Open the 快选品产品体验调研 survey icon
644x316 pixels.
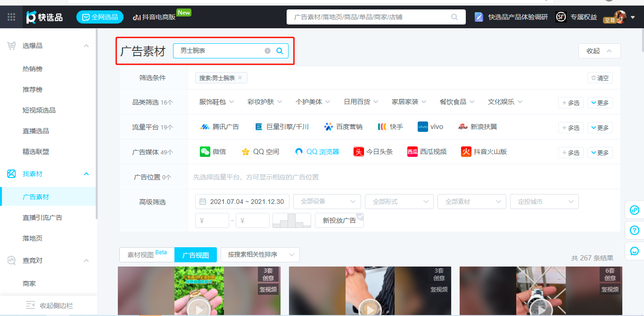click(479, 17)
